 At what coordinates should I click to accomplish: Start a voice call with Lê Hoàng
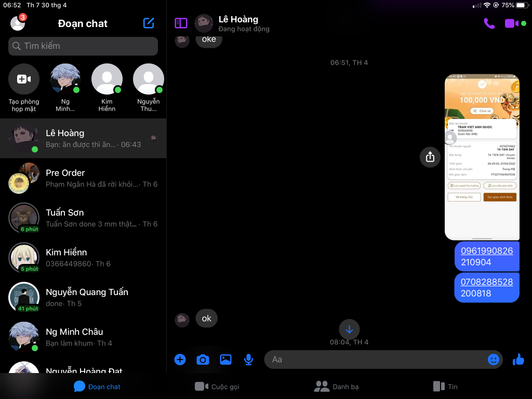click(489, 23)
